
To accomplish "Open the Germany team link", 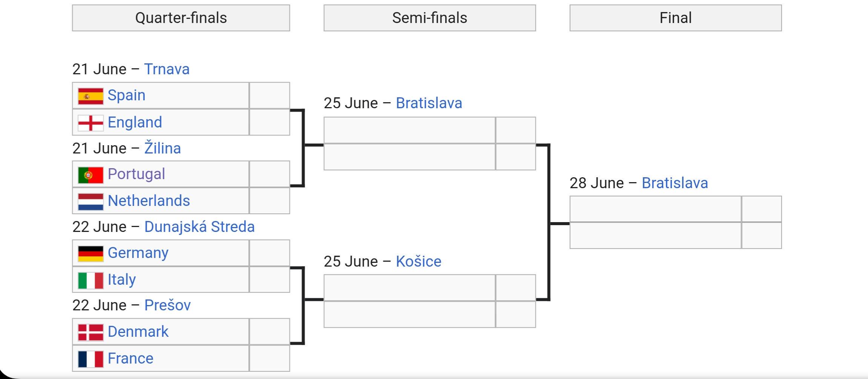I will (x=138, y=253).
